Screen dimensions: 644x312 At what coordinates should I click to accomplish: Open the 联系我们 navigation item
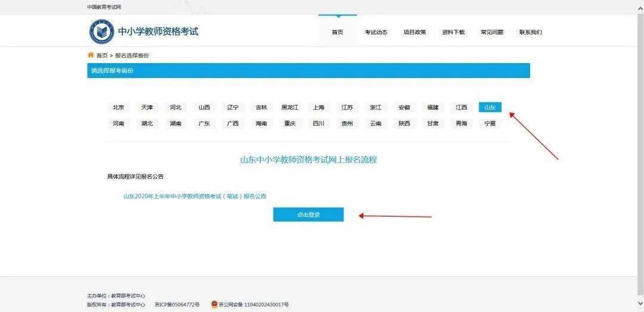pyautogui.click(x=531, y=32)
